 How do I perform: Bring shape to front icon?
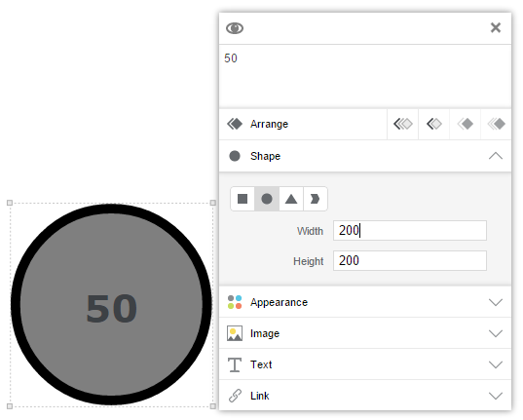[496, 124]
